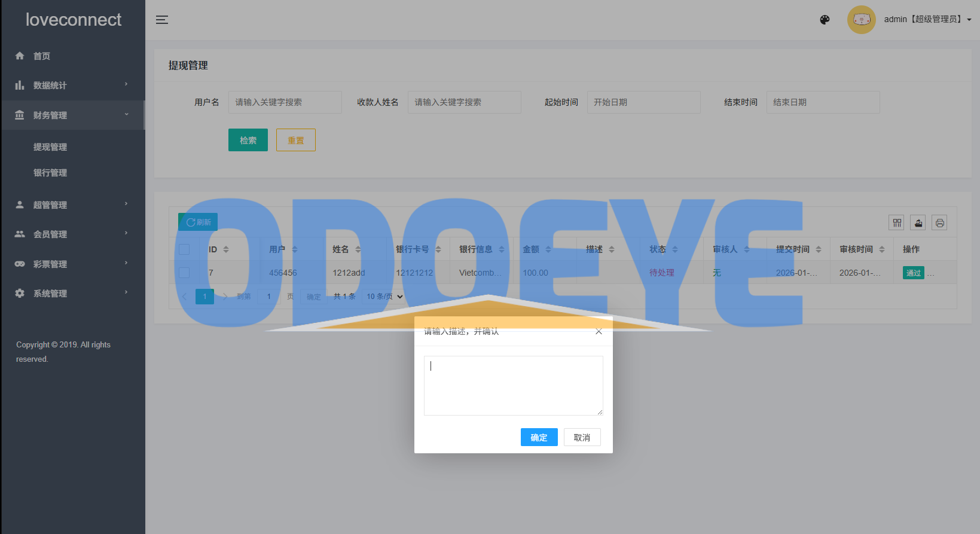Select 银行管理 in the sidebar
Viewport: 980px width, 534px height.
(x=50, y=173)
